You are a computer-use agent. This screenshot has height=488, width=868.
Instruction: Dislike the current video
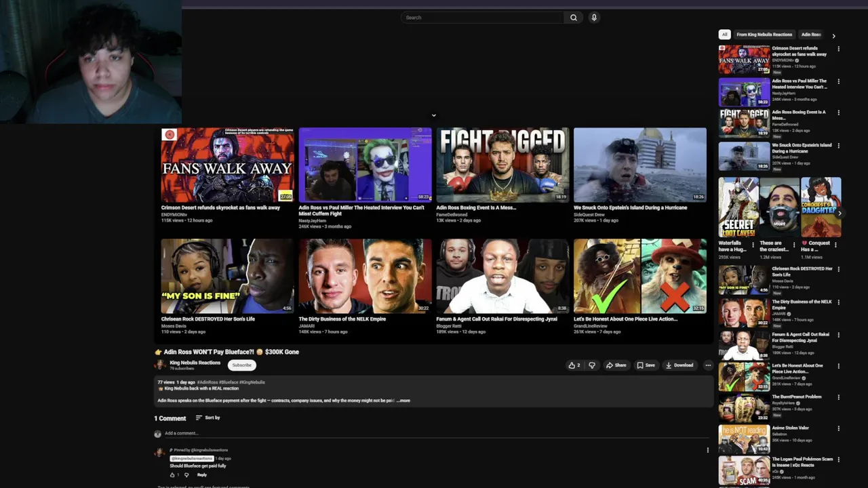(x=592, y=365)
